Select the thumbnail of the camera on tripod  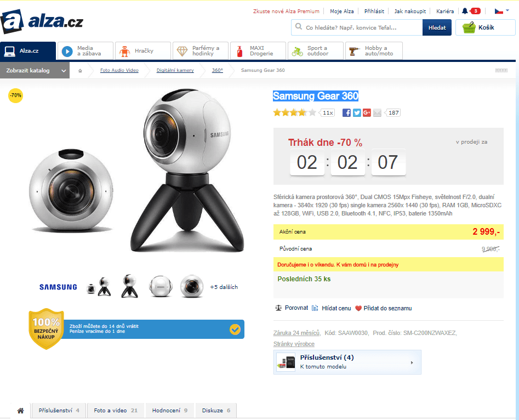tap(129, 286)
